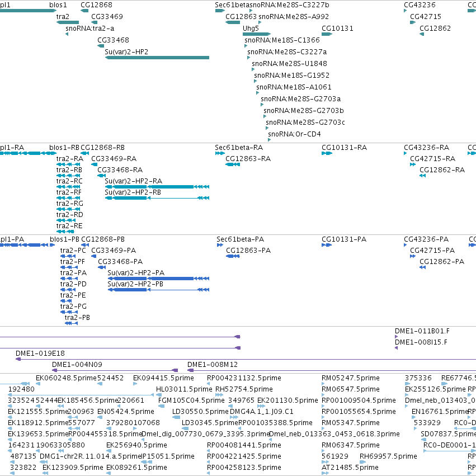476x476 pixels.
Task: Select the snoRNA:Me28S-U1848 label
Action: click(x=289, y=64)
